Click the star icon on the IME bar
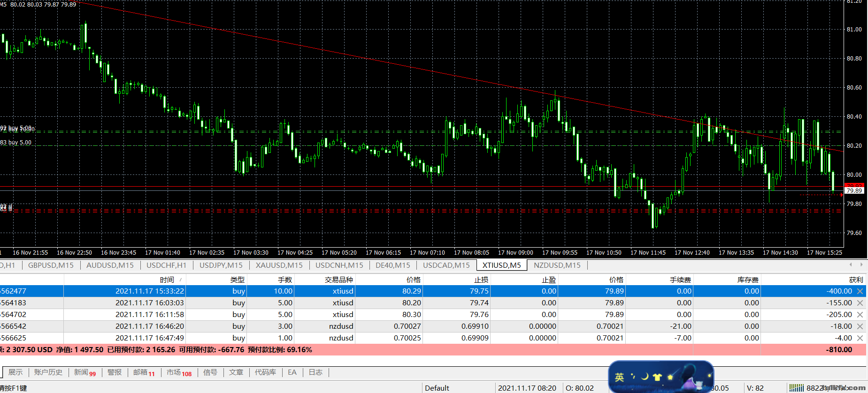 coord(670,377)
